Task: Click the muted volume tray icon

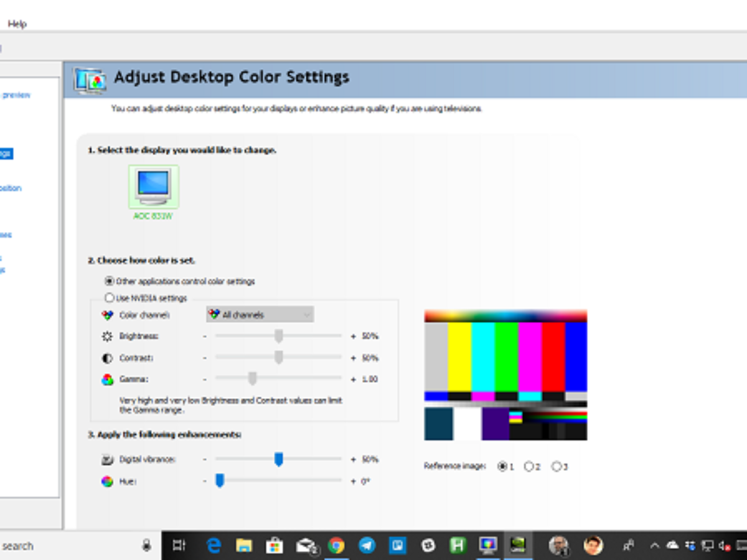Action: pyautogui.click(x=724, y=546)
